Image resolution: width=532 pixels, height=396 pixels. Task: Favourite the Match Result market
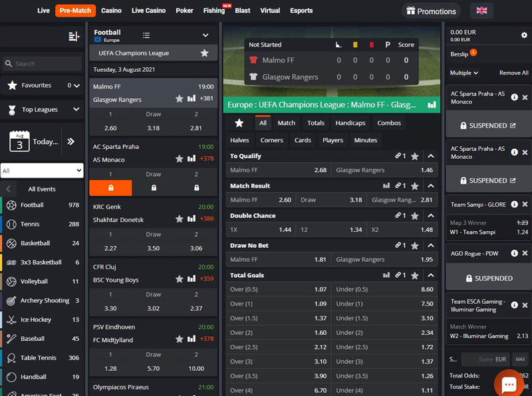pyautogui.click(x=414, y=186)
